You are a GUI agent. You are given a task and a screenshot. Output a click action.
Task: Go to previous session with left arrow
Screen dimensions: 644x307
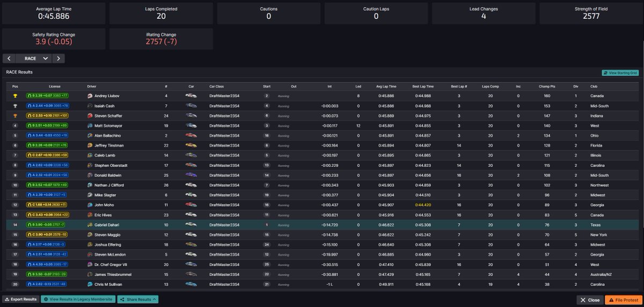(x=10, y=59)
